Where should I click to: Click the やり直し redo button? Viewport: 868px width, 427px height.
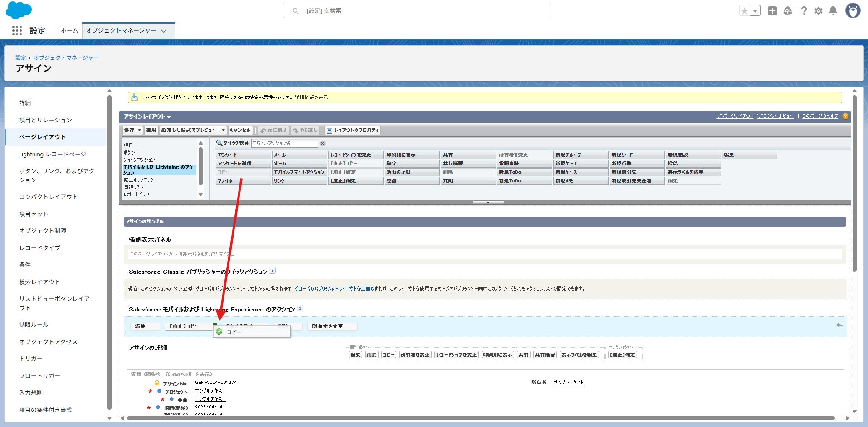306,131
